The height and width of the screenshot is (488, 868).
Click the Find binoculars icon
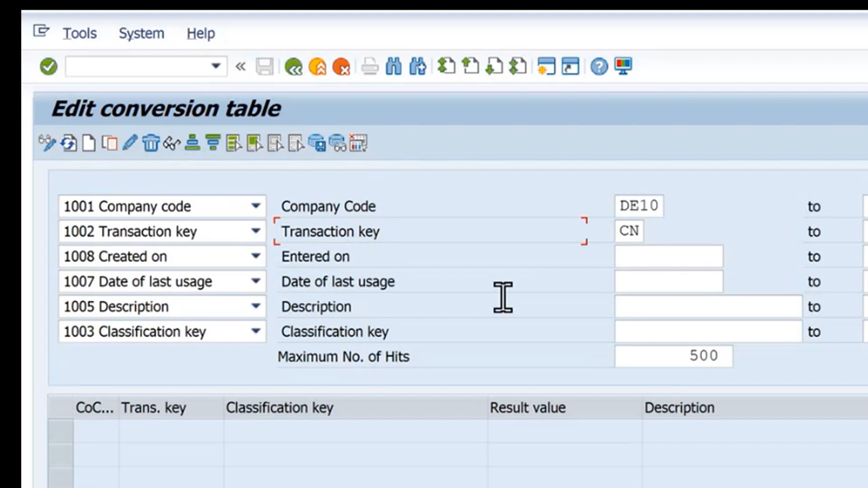[x=394, y=67]
